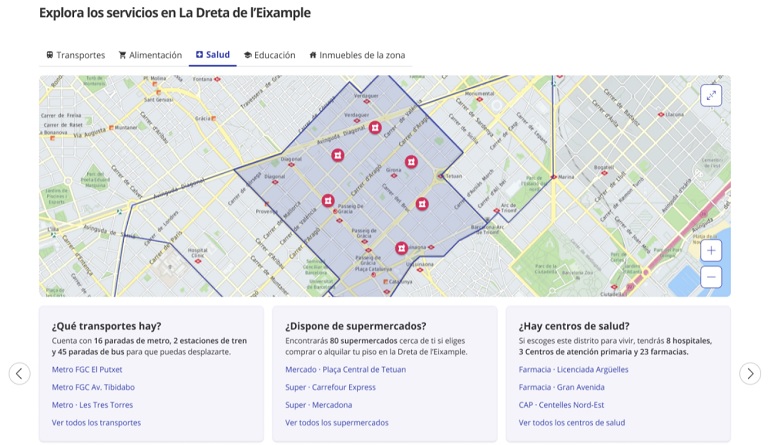Open Farmacia · Licenciada Argüelles link
This screenshot has width=768, height=445.
coord(574,370)
